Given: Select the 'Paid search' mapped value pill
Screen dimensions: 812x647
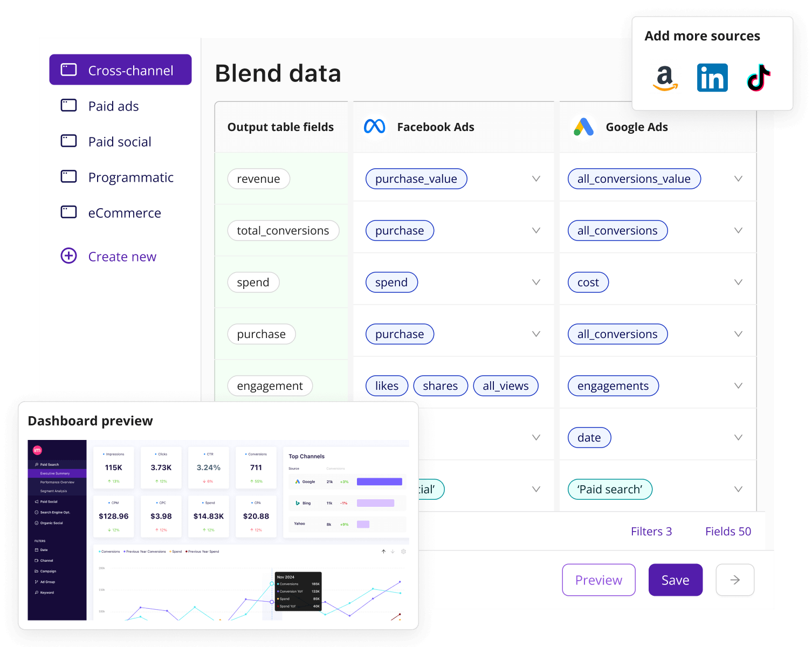Looking at the screenshot, I should [610, 489].
